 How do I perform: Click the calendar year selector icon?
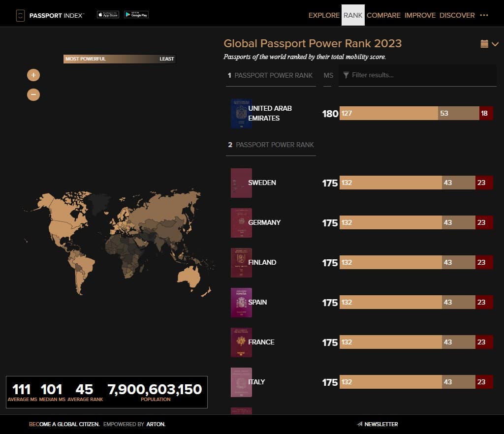484,44
